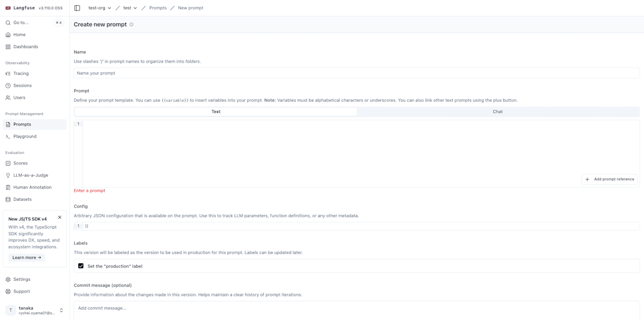Open Home from the sidebar
This screenshot has height=321, width=644.
pyautogui.click(x=35, y=35)
